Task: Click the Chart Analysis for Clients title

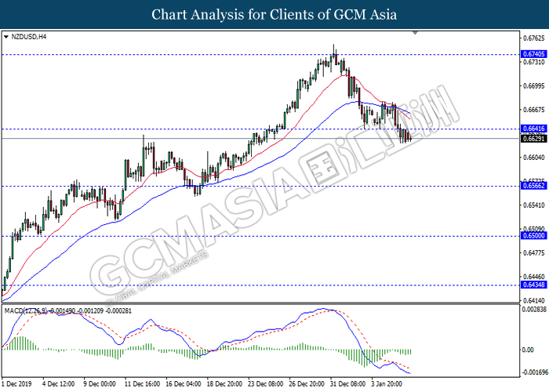Action: 274,15
